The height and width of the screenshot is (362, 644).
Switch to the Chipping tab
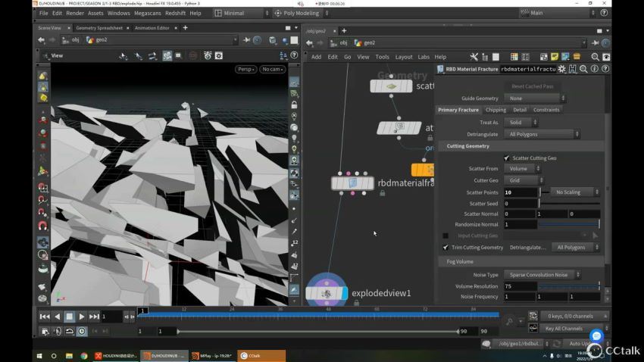(x=496, y=110)
